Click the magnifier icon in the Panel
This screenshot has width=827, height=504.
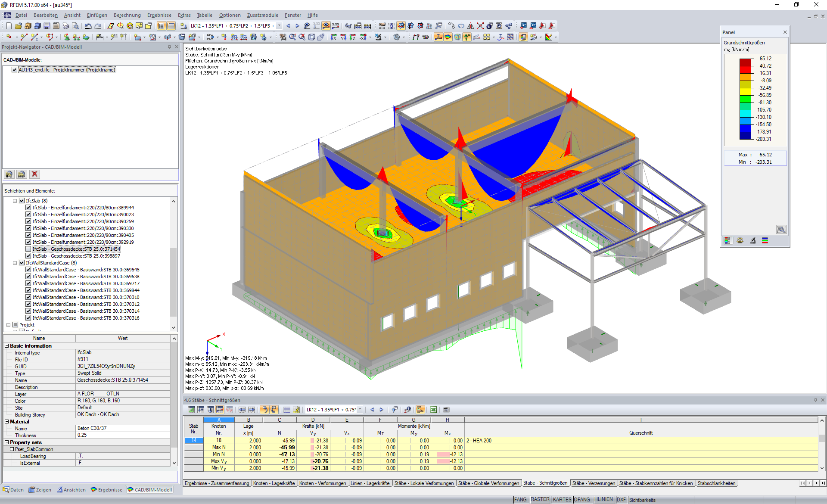[781, 229]
